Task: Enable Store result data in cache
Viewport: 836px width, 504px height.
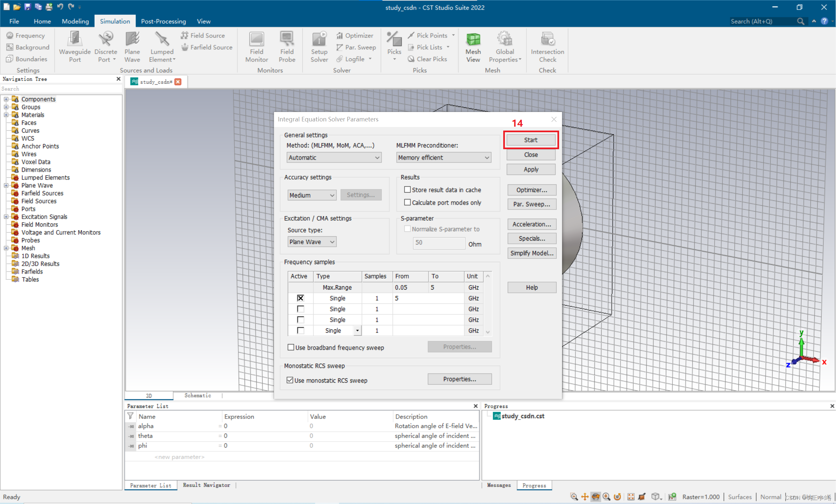Action: [408, 190]
